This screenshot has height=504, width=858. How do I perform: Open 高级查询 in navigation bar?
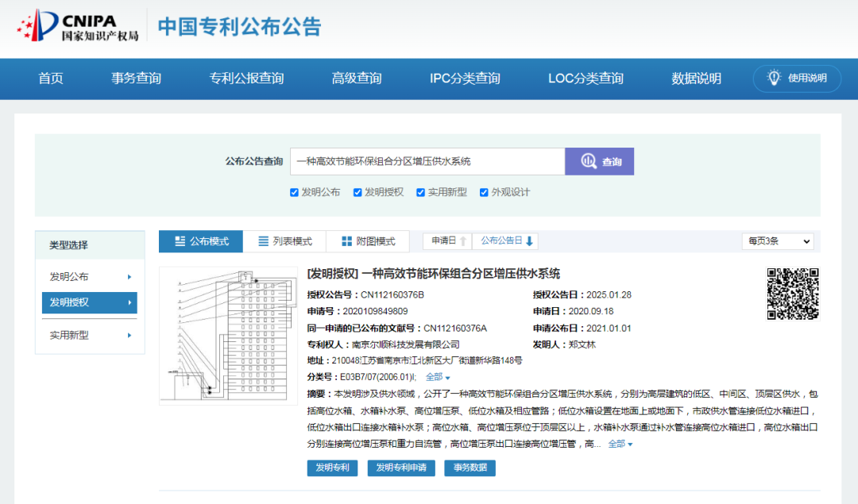357,78
